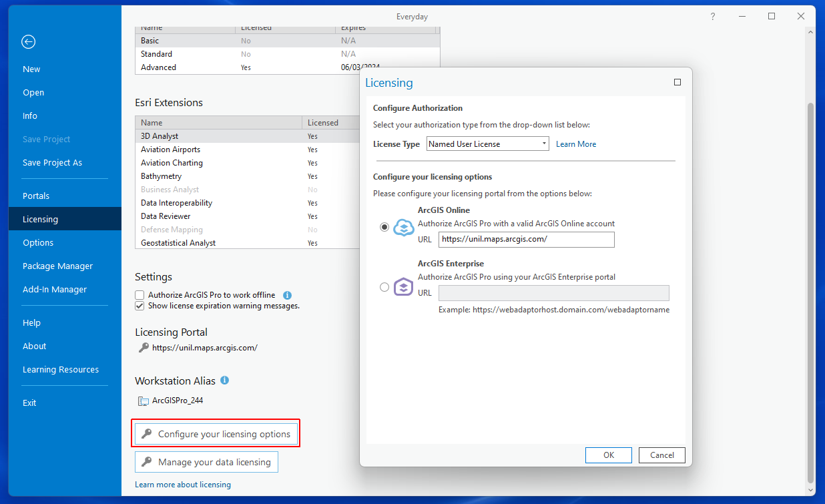Click the ArcGIS Online cloud icon
The image size is (825, 504).
click(404, 228)
